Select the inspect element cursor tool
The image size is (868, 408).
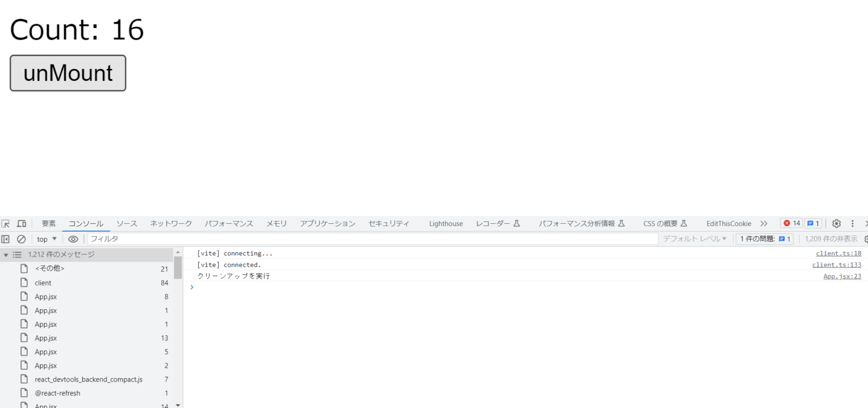pos(5,223)
